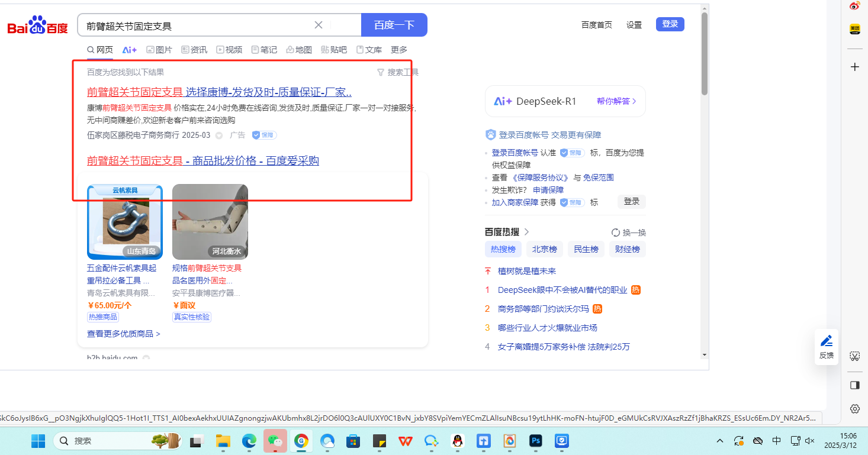Open sidebar settings gear icon
The width and height of the screenshot is (868, 455).
[854, 409]
